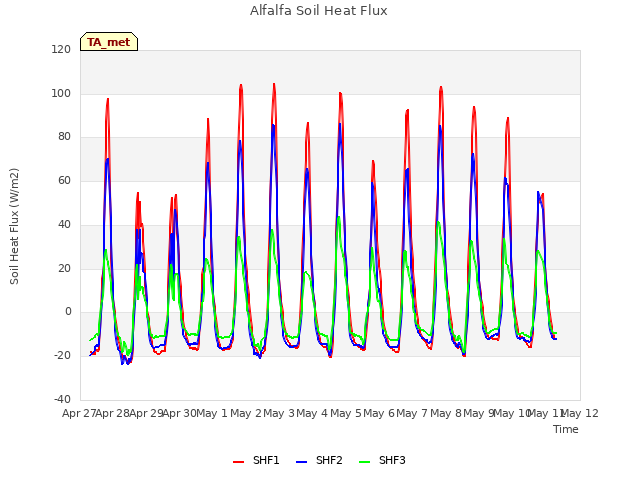Click the y-axis tick value 120

coord(61,49)
